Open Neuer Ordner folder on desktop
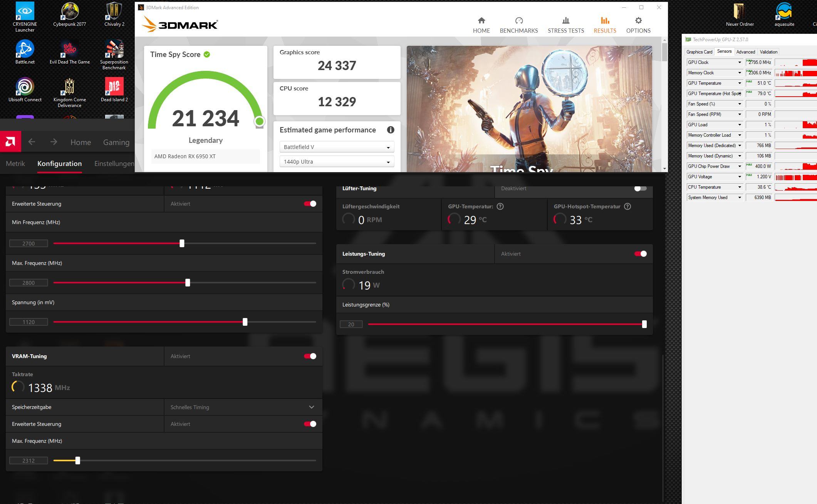 coord(740,14)
